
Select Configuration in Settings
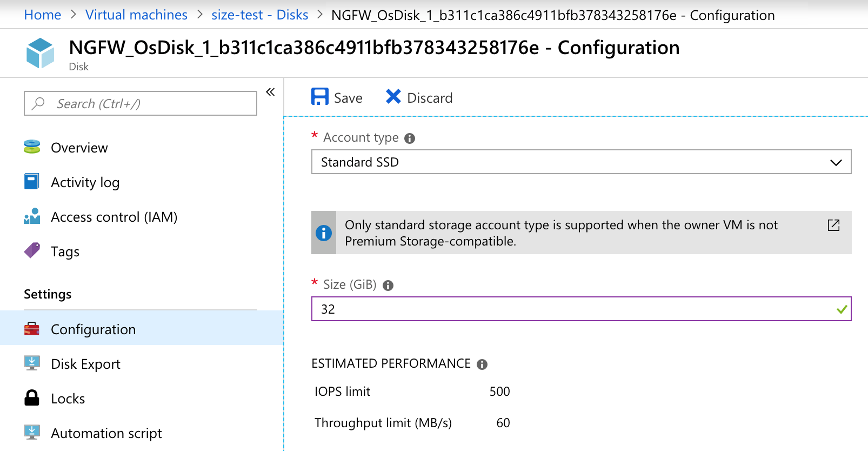(x=142, y=329)
